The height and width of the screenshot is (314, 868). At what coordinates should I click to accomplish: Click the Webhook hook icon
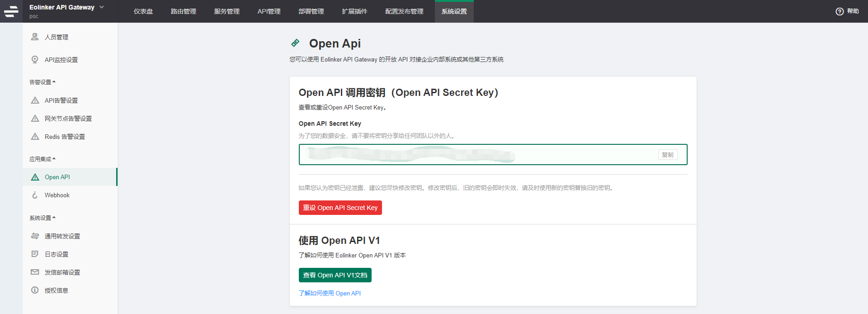tap(35, 195)
